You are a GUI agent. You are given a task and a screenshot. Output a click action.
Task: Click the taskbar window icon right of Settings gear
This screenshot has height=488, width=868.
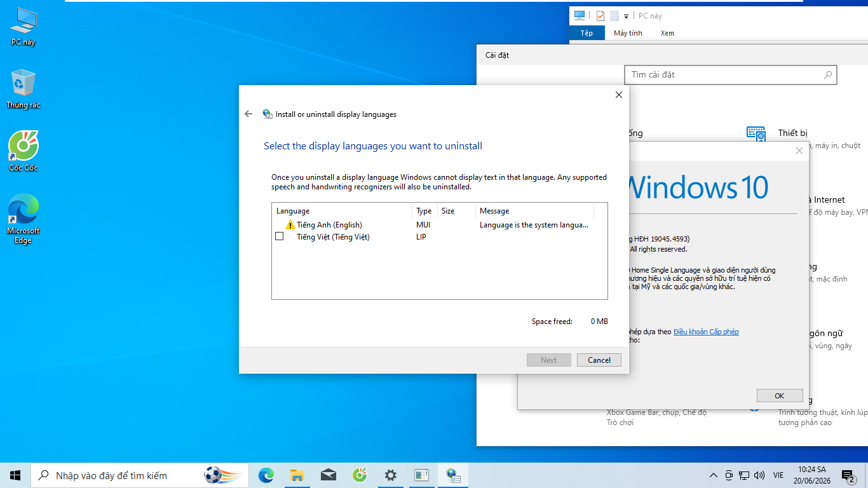pyautogui.click(x=421, y=475)
